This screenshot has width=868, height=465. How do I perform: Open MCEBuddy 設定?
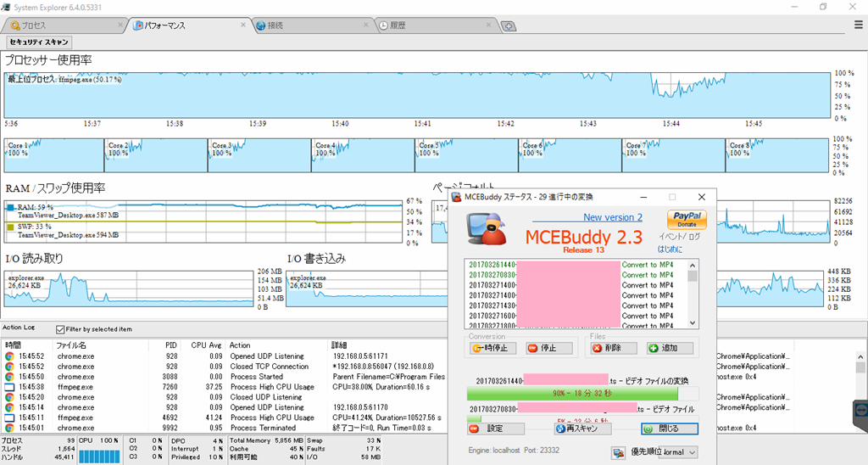pos(495,429)
